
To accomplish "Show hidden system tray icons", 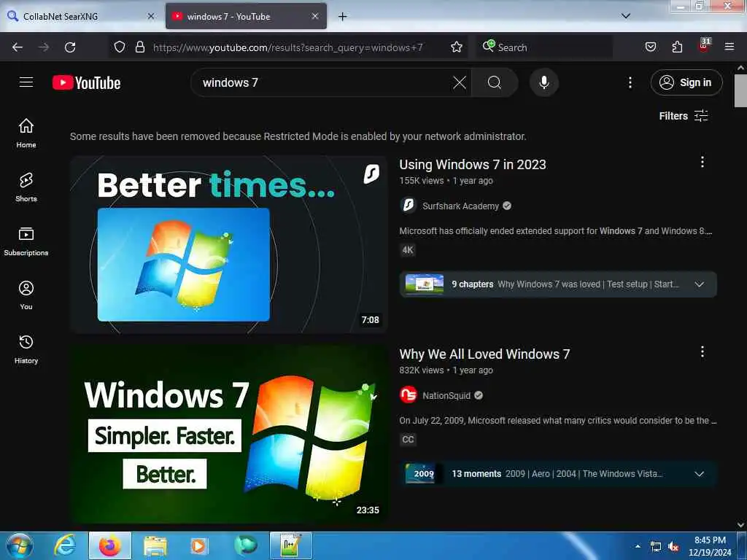I will (638, 546).
